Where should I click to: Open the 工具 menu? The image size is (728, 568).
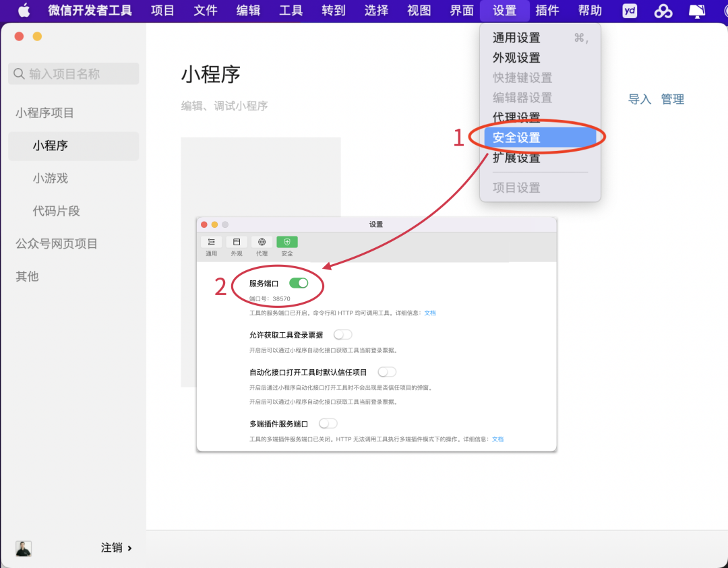pos(291,10)
